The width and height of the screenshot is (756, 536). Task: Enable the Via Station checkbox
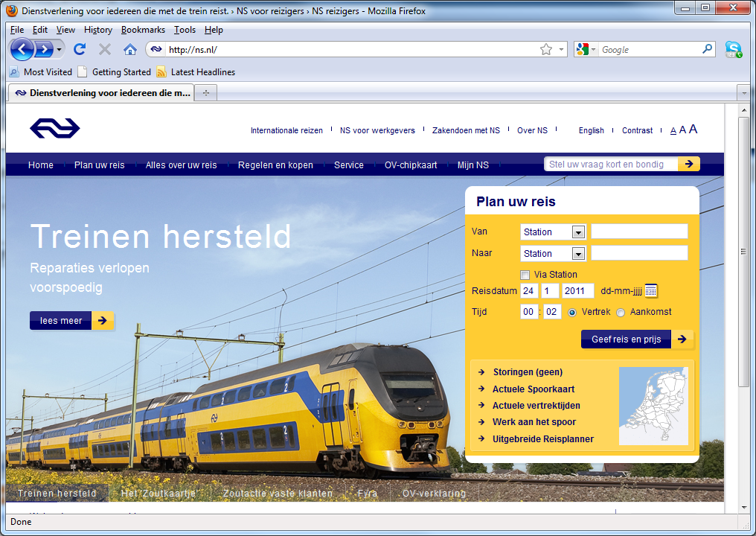[x=525, y=275]
